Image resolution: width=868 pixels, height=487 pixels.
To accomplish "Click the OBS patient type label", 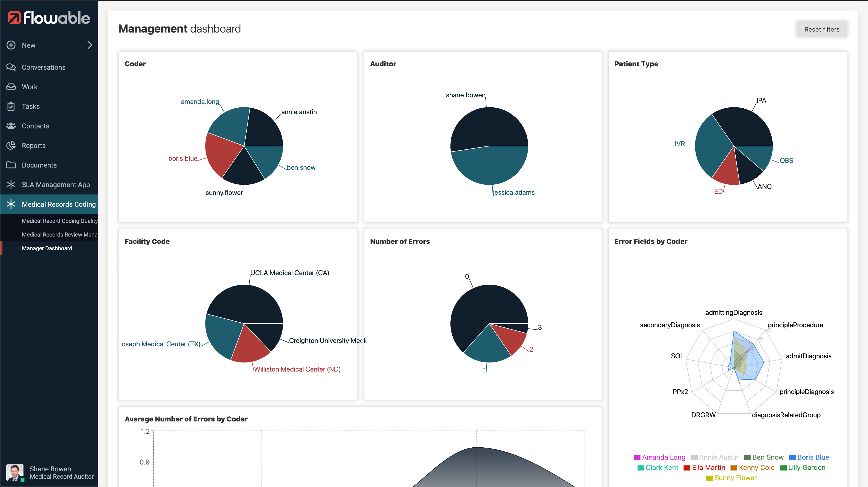I will (786, 160).
